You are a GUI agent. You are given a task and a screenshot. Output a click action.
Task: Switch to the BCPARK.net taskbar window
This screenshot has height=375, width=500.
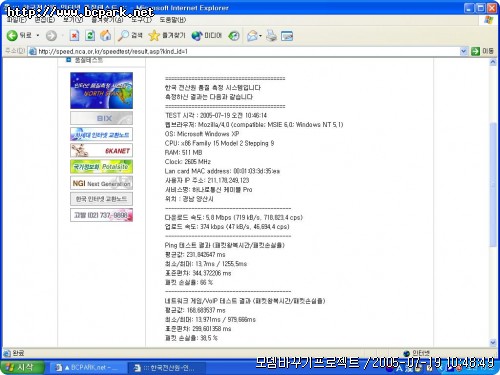coord(87,368)
